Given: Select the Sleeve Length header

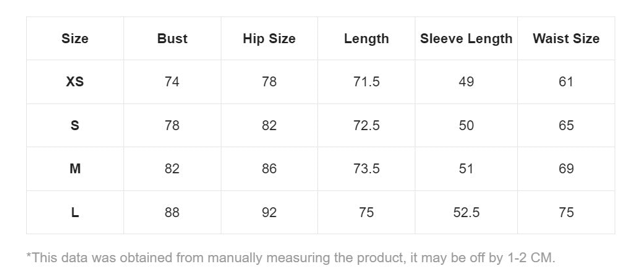Looking at the screenshot, I should [x=466, y=39].
